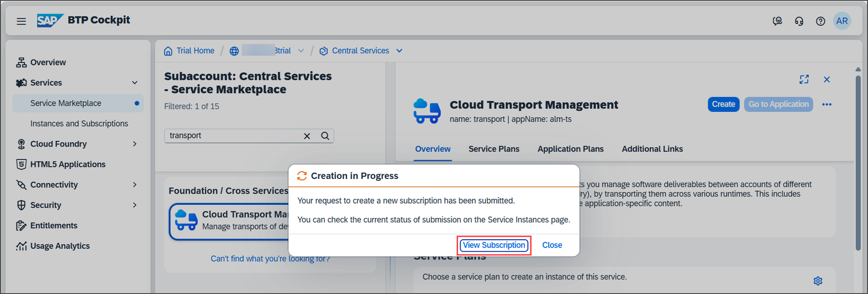Click the "Creation in Progress" dialog title
Screen dimensions: 868x294
[354, 176]
